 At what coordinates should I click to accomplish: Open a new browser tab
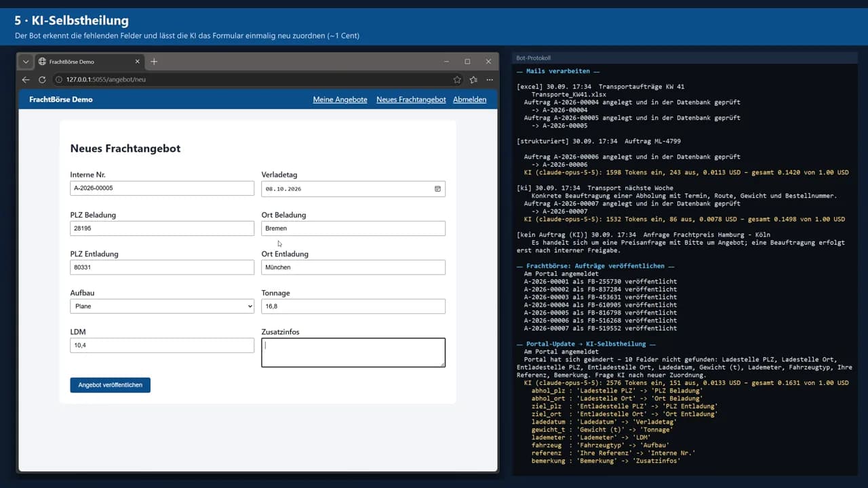tap(154, 62)
